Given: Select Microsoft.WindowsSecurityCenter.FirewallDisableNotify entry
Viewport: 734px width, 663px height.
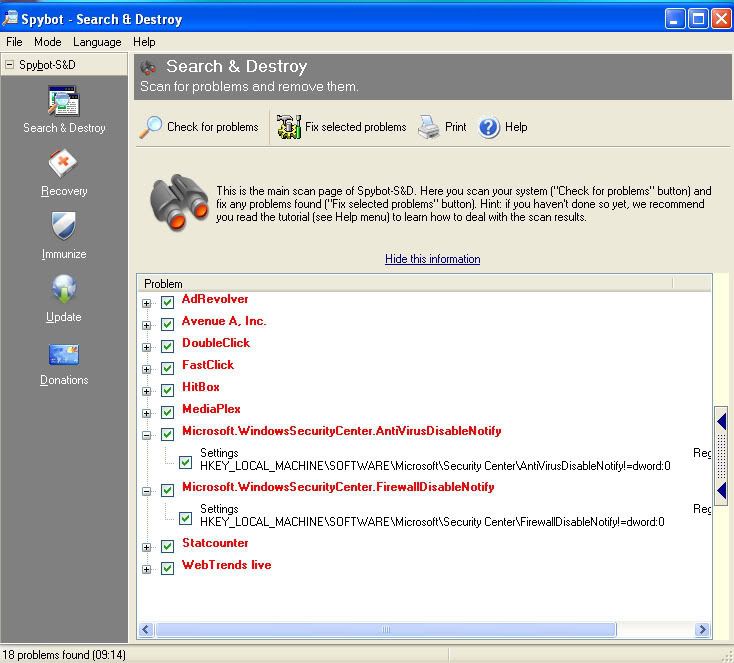Looking at the screenshot, I should (x=338, y=487).
